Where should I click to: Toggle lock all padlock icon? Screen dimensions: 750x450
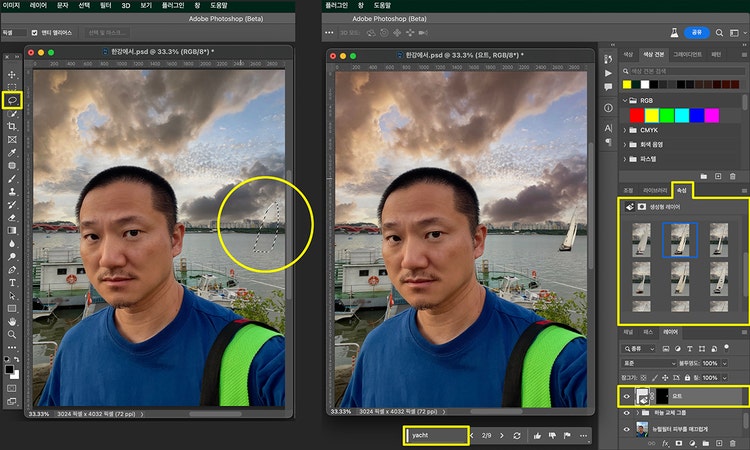pos(687,378)
